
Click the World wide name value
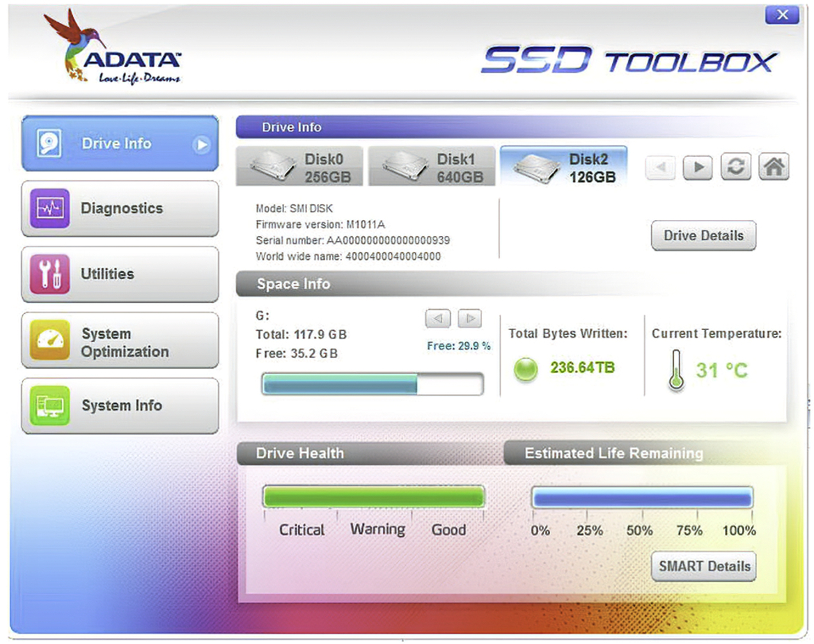[393, 256]
